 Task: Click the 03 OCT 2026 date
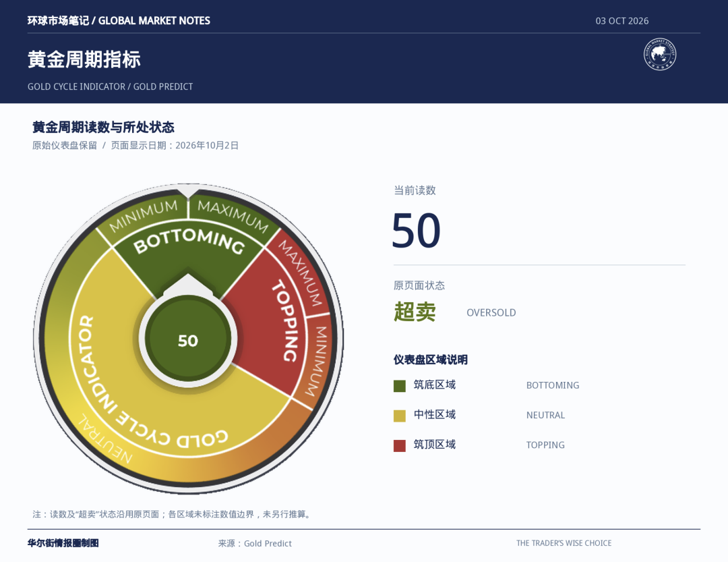(x=621, y=21)
